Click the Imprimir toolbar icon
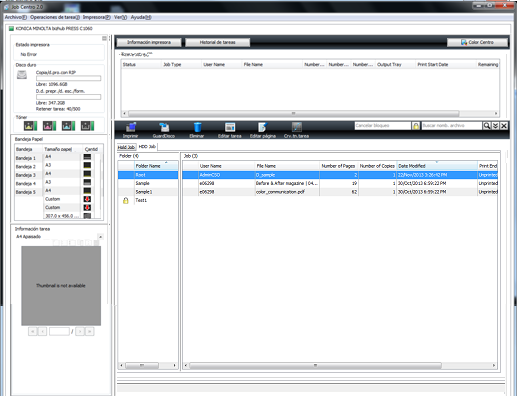The image size is (517, 396). click(x=130, y=130)
